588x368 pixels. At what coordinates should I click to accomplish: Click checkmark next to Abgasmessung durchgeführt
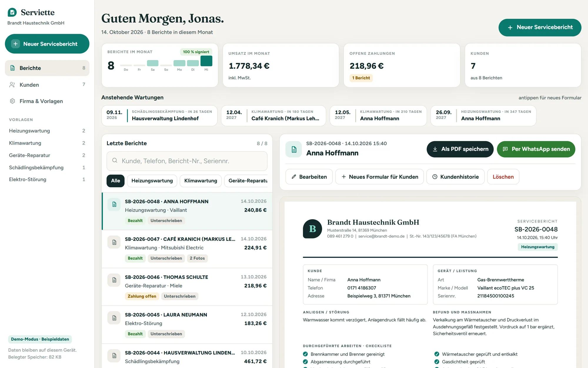pyautogui.click(x=305, y=362)
